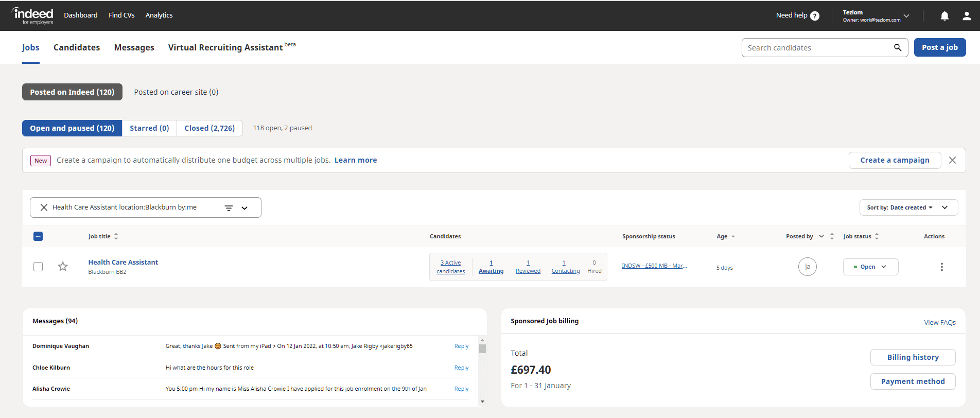Star the Health Care Assistant job

[63, 267]
